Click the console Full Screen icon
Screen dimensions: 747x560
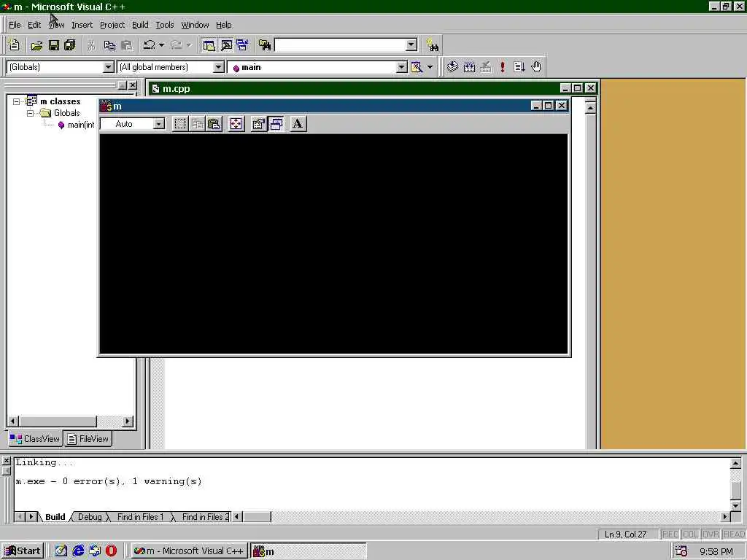click(236, 124)
